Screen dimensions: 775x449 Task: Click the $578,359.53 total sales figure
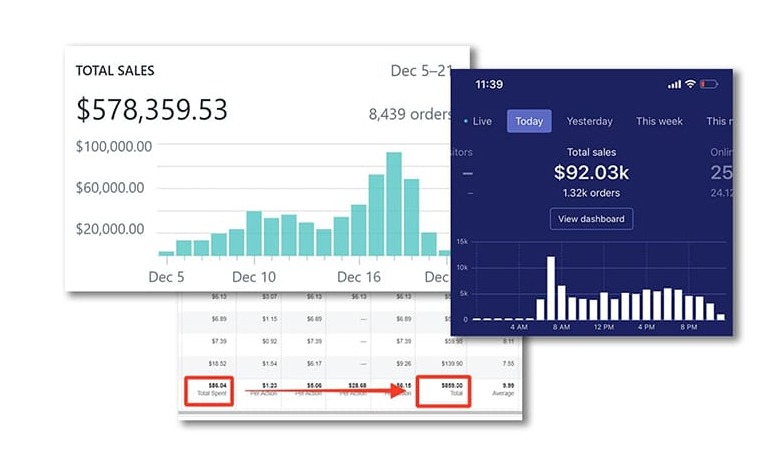pos(152,109)
